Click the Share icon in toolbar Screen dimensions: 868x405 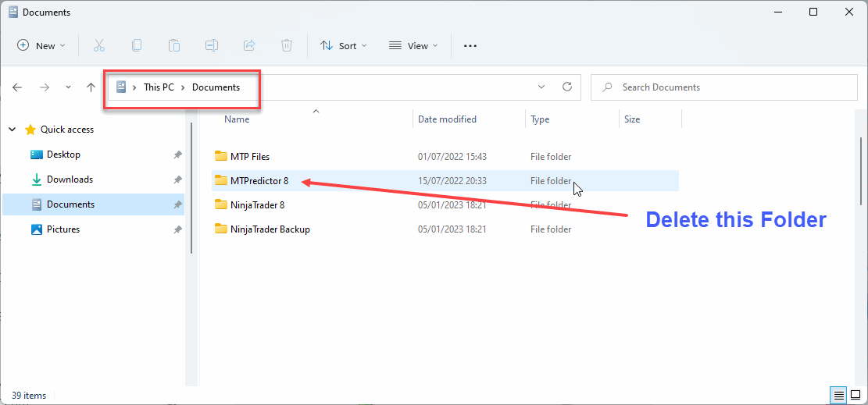click(x=249, y=46)
